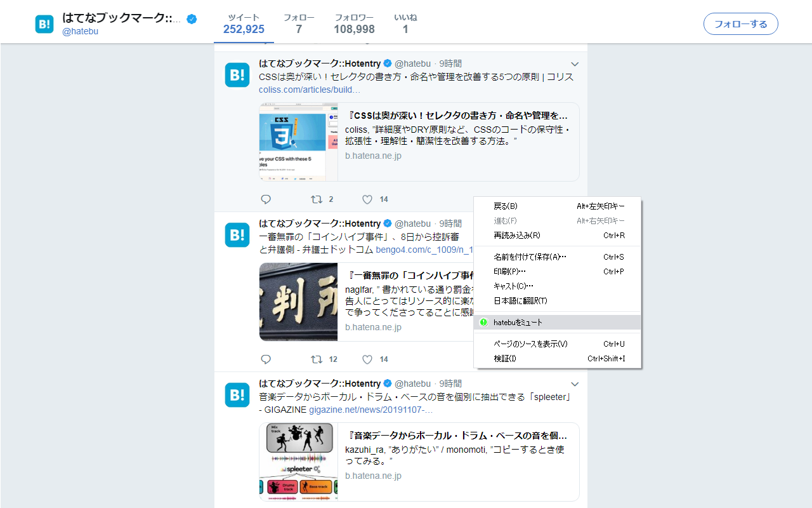The image size is (812, 508).
Task: Open the ツイート tab showing 252,925
Action: point(244,23)
